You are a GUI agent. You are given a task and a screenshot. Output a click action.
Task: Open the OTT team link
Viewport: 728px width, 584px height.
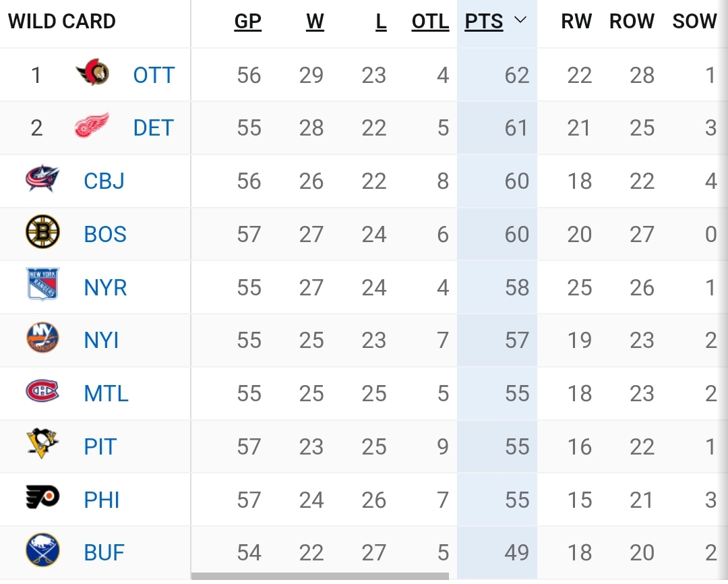tap(154, 75)
